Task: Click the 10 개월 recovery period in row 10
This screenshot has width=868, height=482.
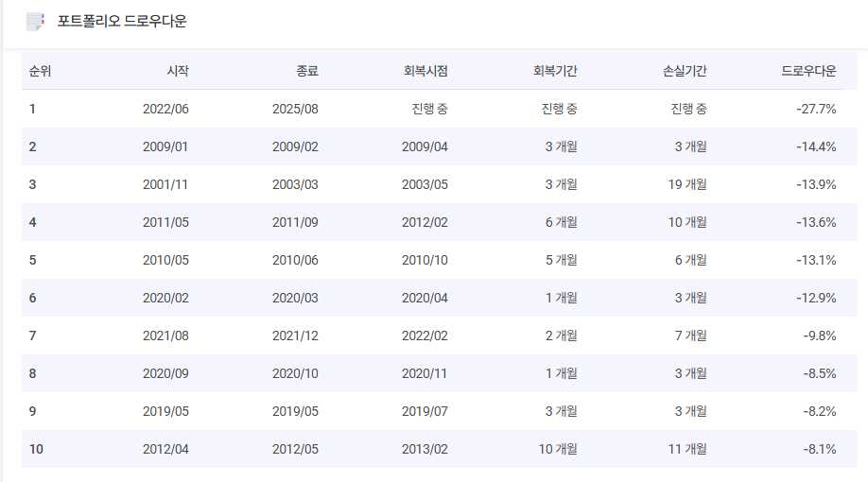Action: (558, 449)
